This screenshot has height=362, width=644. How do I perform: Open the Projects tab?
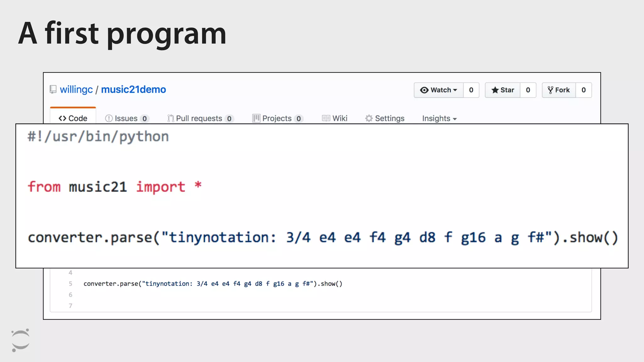pyautogui.click(x=278, y=118)
